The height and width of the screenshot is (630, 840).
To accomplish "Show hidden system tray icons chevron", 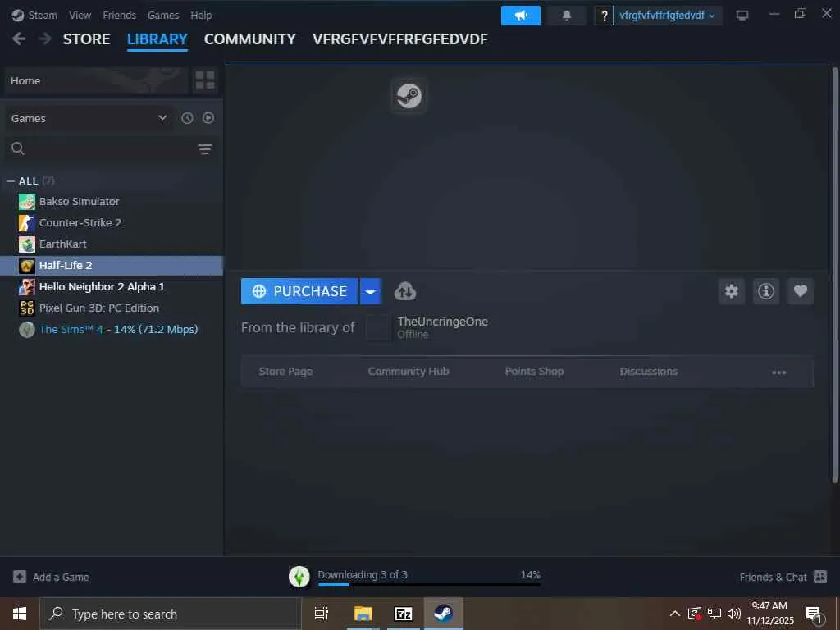I will 675,614.
